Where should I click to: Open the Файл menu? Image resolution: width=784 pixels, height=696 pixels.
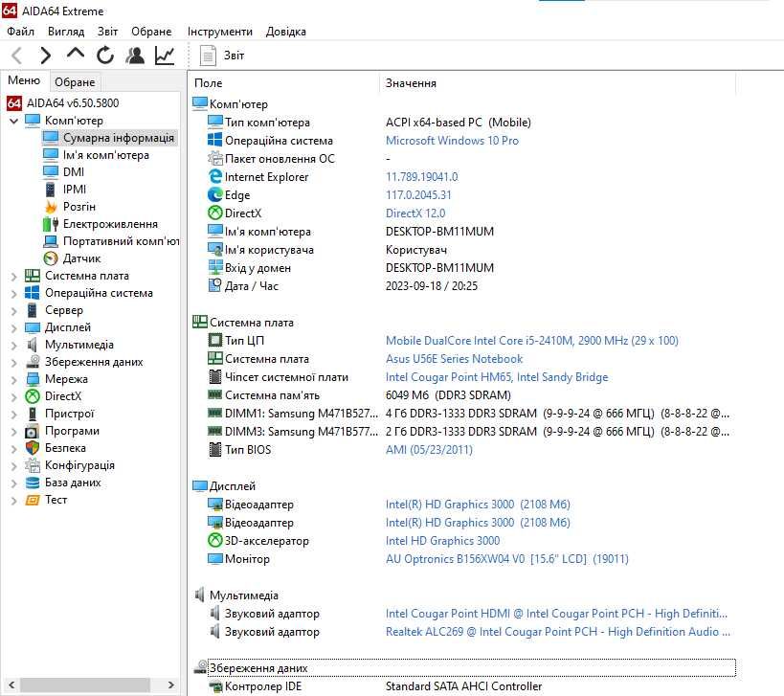point(20,32)
